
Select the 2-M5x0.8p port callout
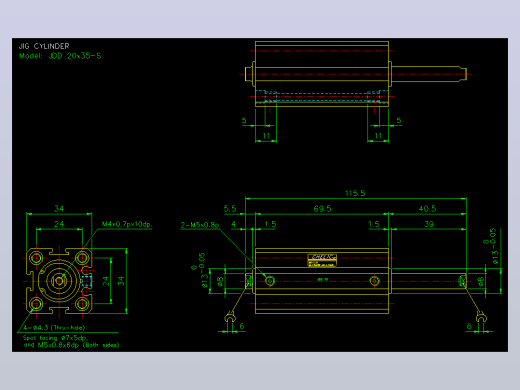pos(200,225)
